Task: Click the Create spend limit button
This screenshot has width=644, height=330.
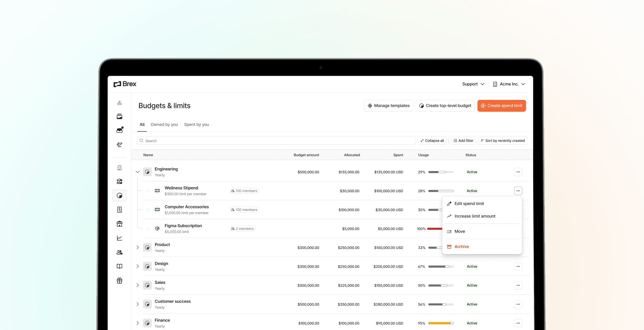Action: pyautogui.click(x=501, y=106)
